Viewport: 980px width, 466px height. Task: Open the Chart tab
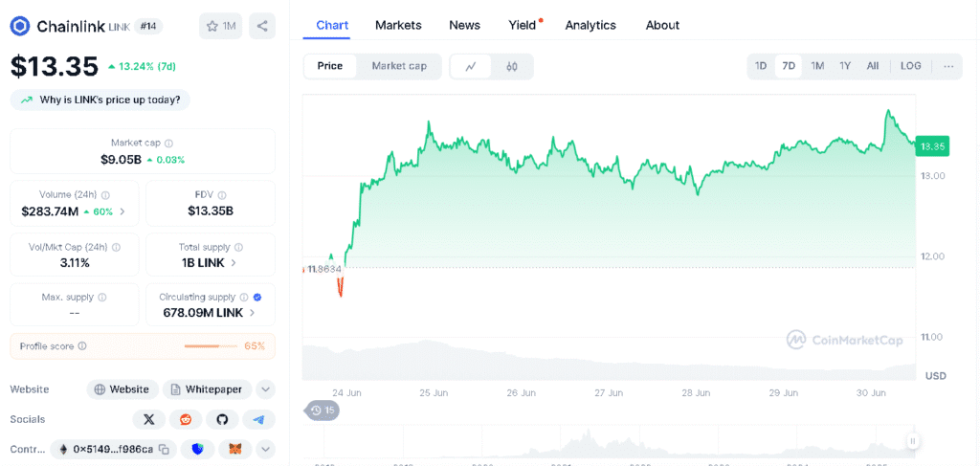pyautogui.click(x=332, y=26)
